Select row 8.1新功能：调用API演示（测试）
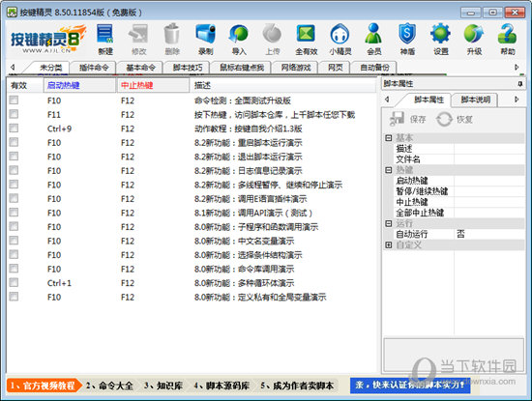 pos(192,213)
